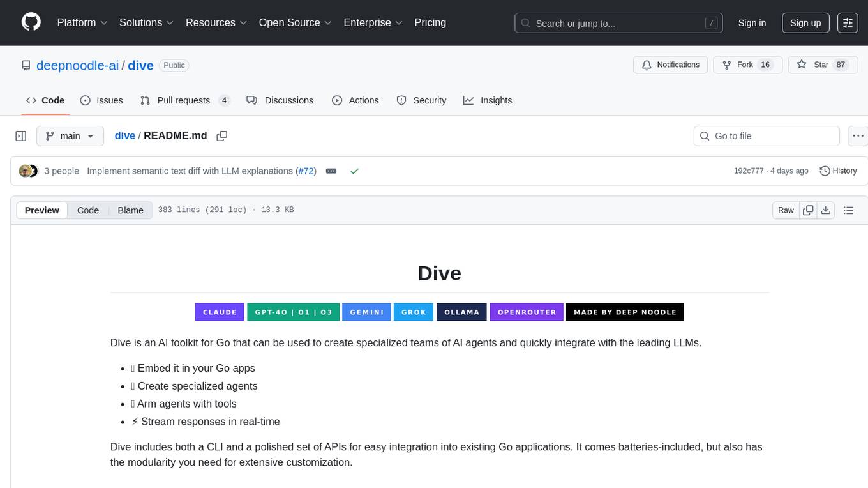The width and height of the screenshot is (868, 488).
Task: Go to dive root in breadcrumb
Action: [125, 136]
